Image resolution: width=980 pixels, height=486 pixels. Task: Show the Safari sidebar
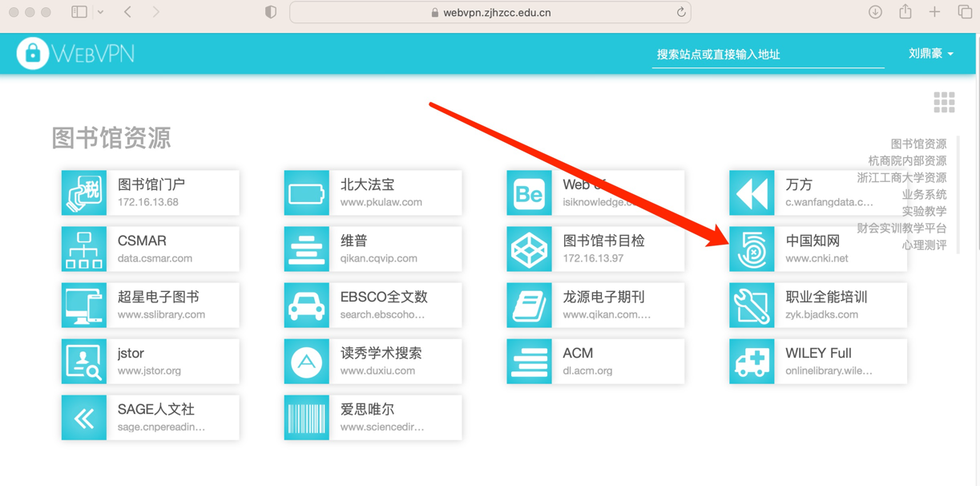coord(79,12)
